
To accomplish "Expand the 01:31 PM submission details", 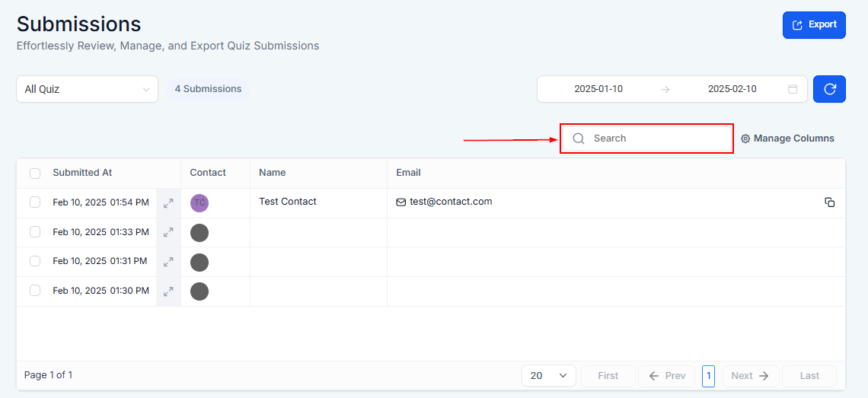I will [x=168, y=262].
